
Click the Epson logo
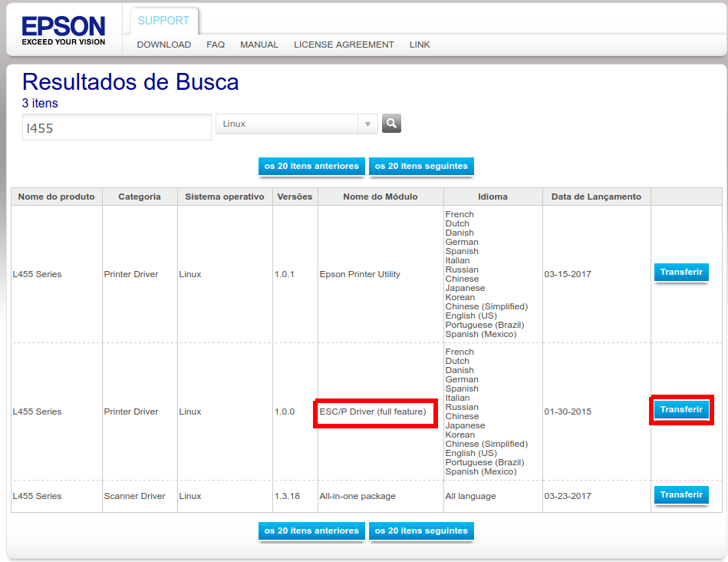(64, 31)
